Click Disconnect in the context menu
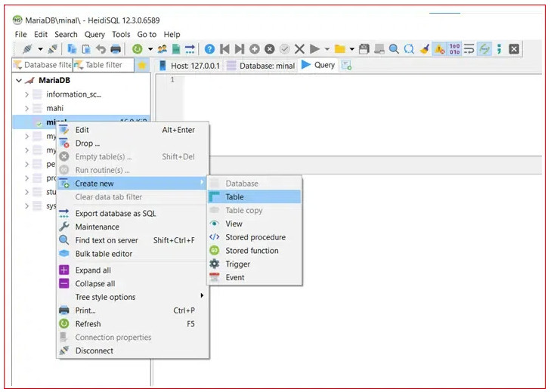Viewport: 551px width, 392px height. (133, 350)
